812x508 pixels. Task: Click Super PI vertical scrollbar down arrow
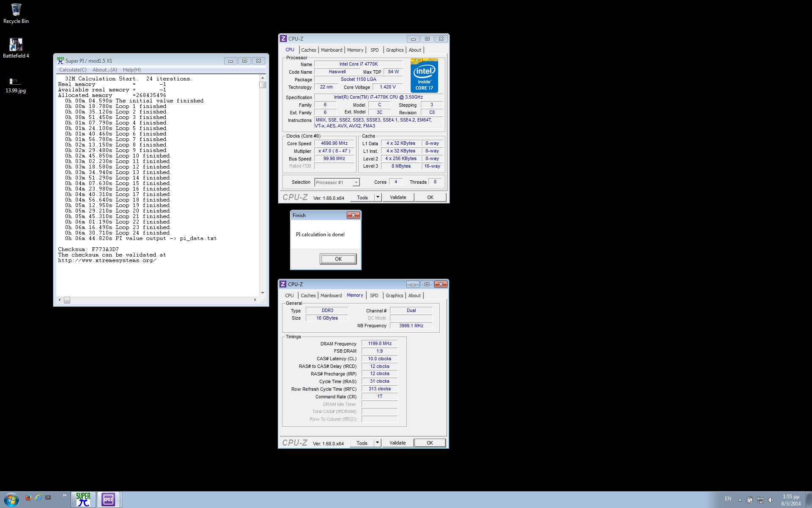pos(263,293)
